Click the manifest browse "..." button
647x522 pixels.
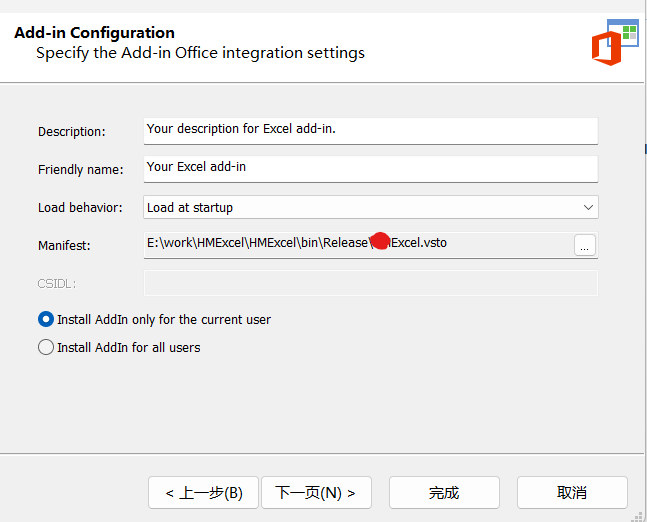(585, 245)
